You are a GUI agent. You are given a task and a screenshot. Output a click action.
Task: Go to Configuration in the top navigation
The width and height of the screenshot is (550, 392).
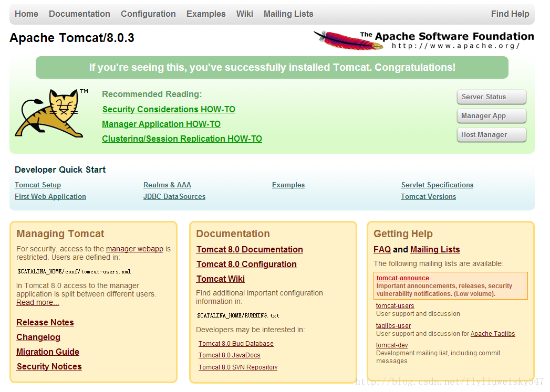[x=148, y=14]
